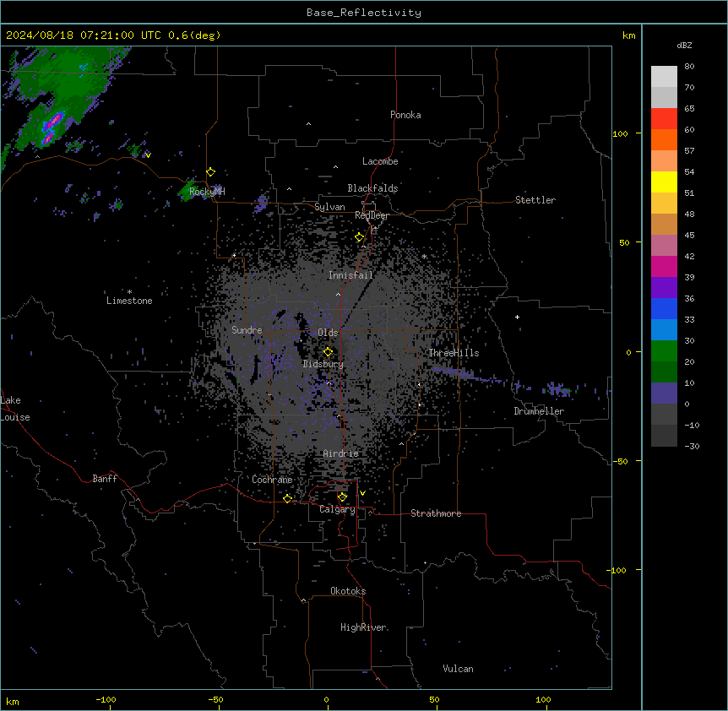Select the RockyMH map label
This screenshot has height=711, width=728.
click(207, 192)
